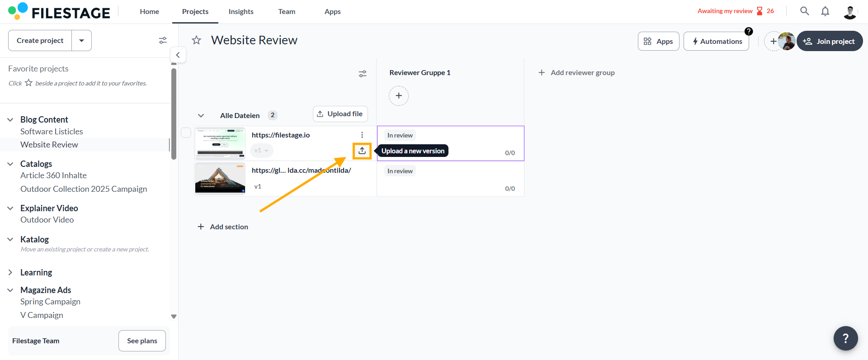Open the camping website thumbnail
The width and height of the screenshot is (868, 360).
pos(220,179)
